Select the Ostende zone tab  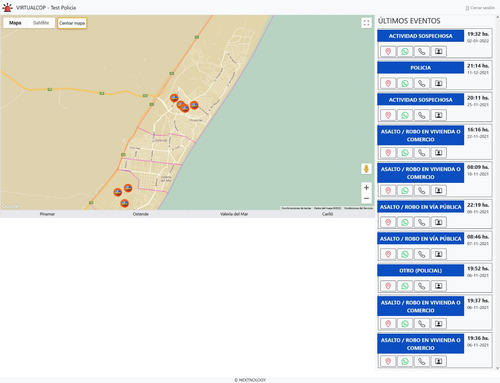pyautogui.click(x=140, y=214)
